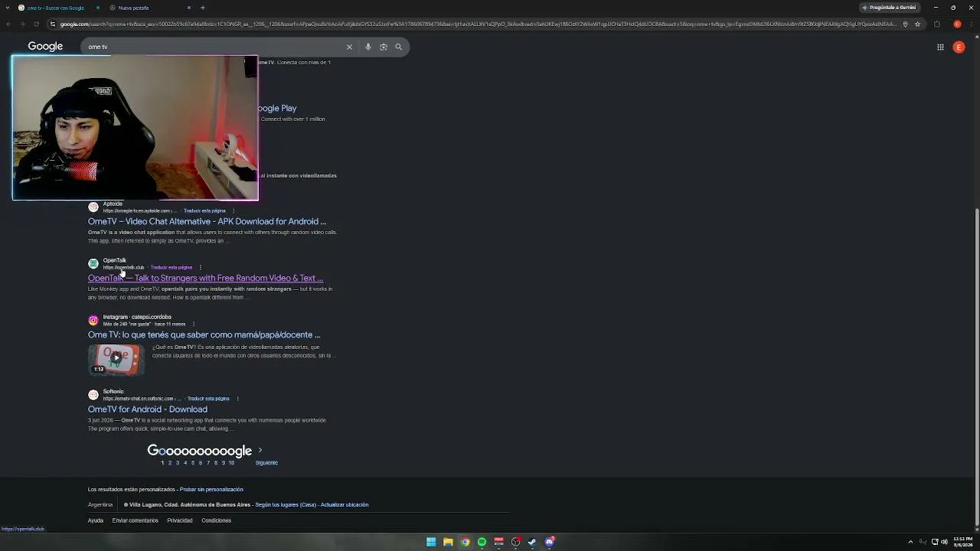Click the next-page chevron beside Gooooogle
This screenshot has height=551, width=980.
pyautogui.click(x=260, y=450)
